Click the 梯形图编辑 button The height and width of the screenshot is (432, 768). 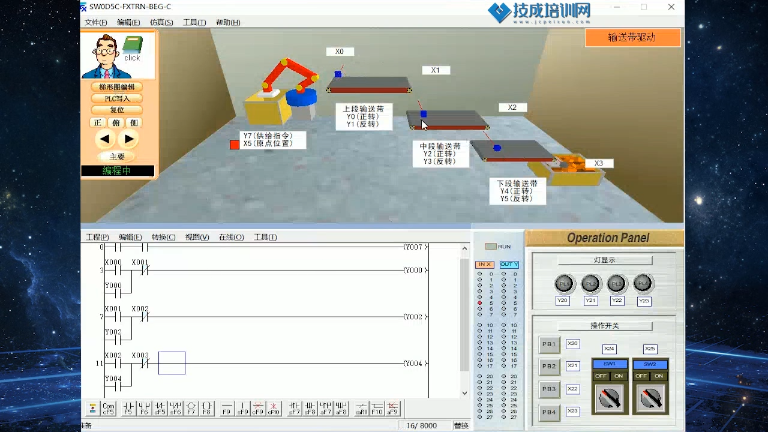tap(117, 87)
